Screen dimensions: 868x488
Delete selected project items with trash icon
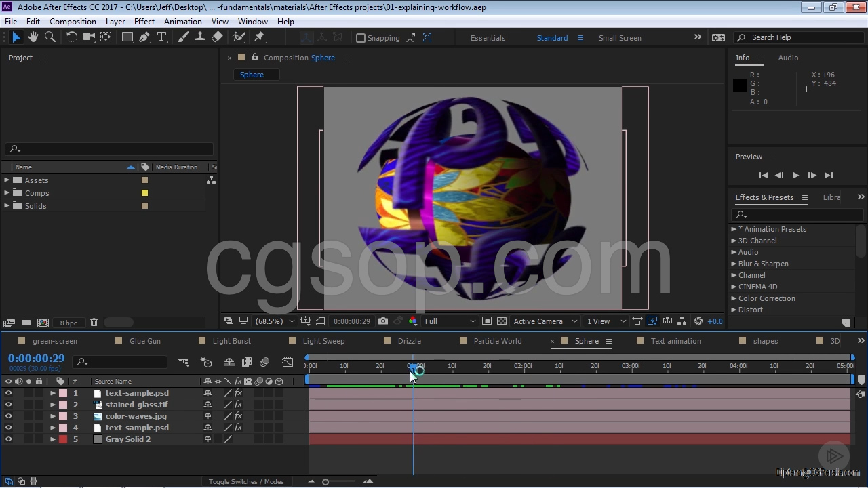point(94,323)
